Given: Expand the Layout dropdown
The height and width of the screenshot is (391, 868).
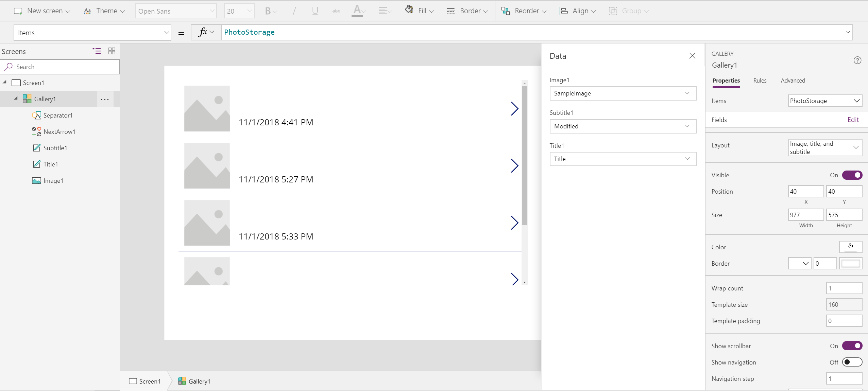Looking at the screenshot, I should 825,148.
